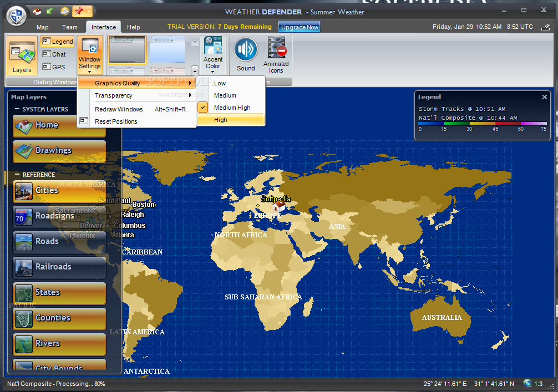This screenshot has height=392, width=558.
Task: Select High graphics quality
Action: click(231, 120)
